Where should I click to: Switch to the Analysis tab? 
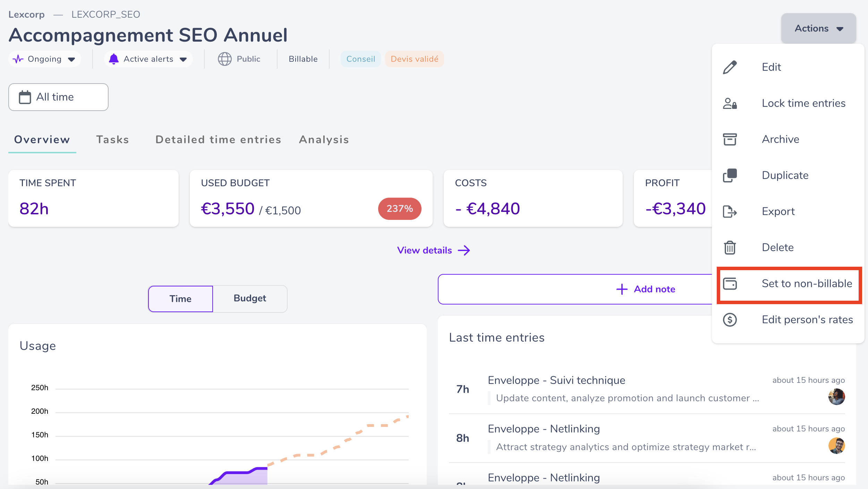tap(324, 140)
